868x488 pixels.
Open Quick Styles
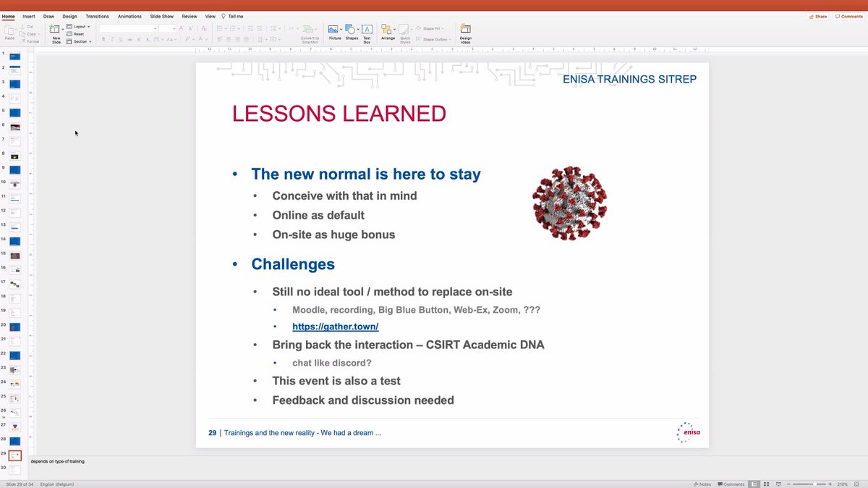click(405, 34)
